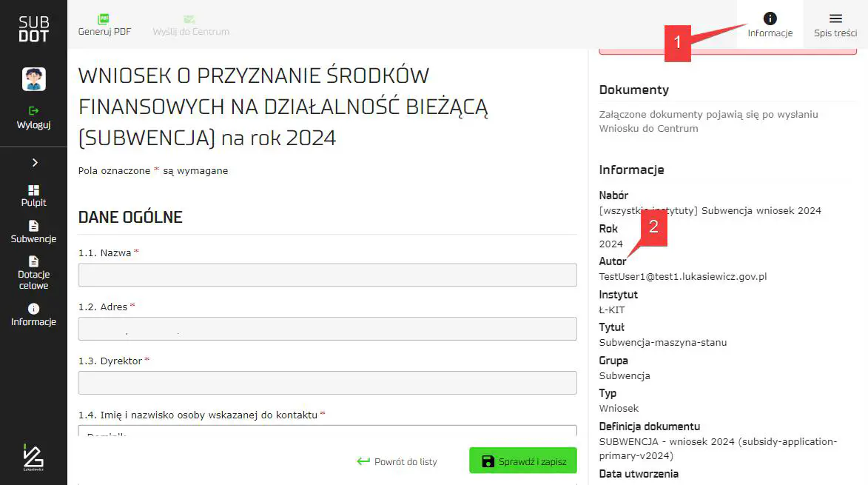The image size is (868, 485).
Task: Click the author email TestUser1@test1.lukasiewicz.gov.pl
Action: coord(682,277)
